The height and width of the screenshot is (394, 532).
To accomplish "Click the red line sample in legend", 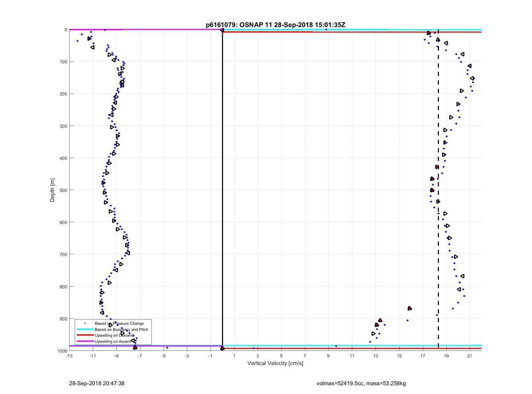I will pos(85,335).
